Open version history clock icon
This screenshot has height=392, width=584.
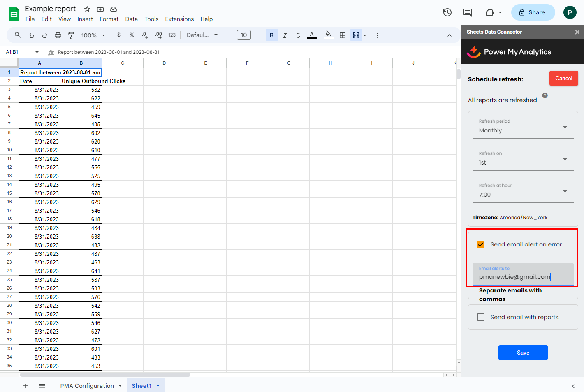click(x=447, y=12)
